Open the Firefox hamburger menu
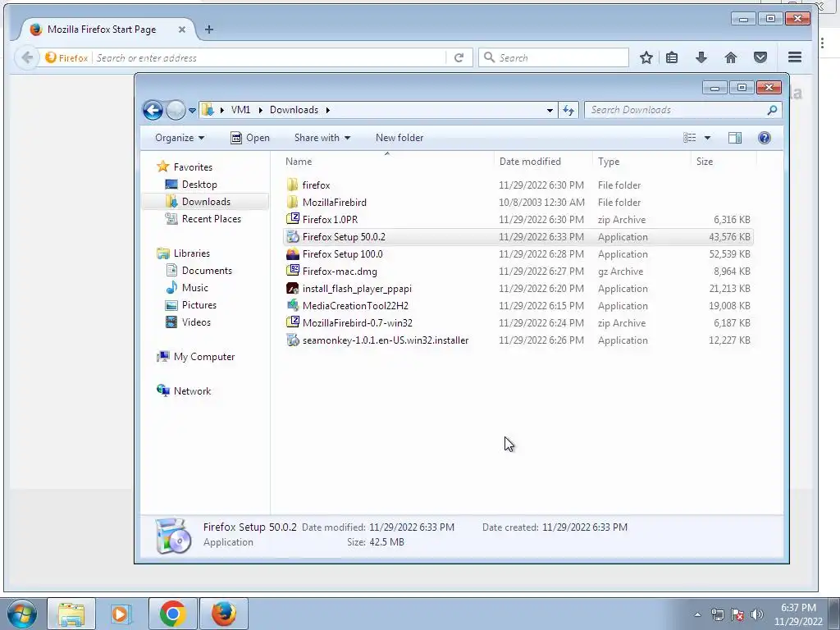This screenshot has height=630, width=840. click(795, 57)
